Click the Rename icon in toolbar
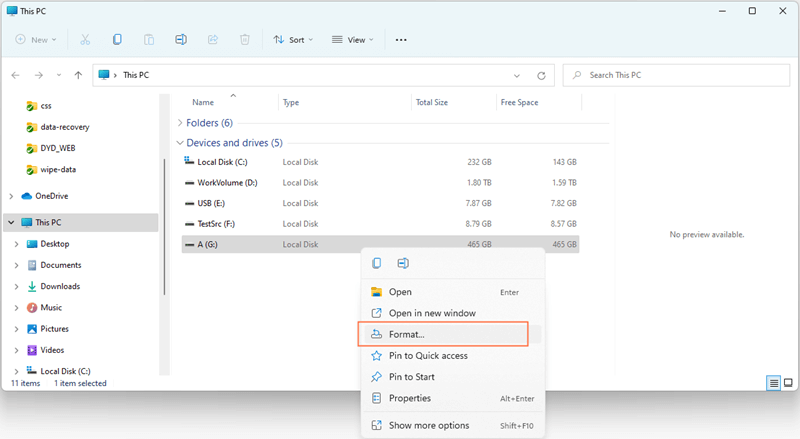 click(181, 40)
